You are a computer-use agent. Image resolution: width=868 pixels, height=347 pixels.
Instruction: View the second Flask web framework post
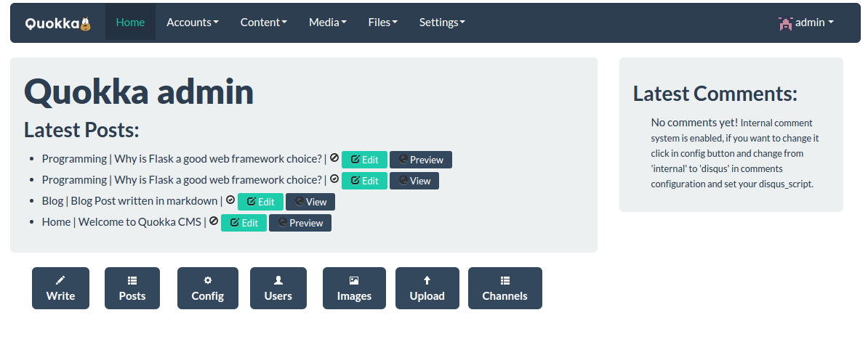[x=414, y=181]
